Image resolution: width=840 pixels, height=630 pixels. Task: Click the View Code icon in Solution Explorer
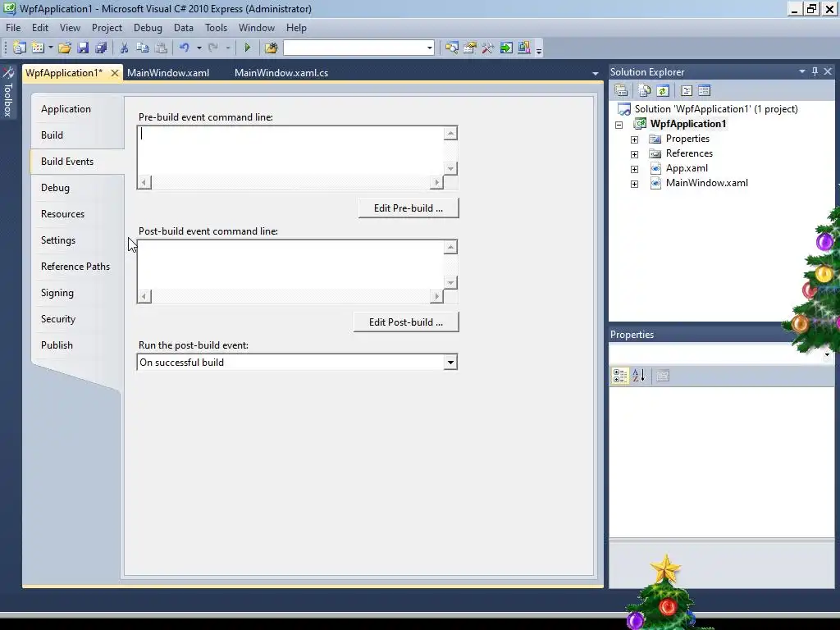[687, 90]
